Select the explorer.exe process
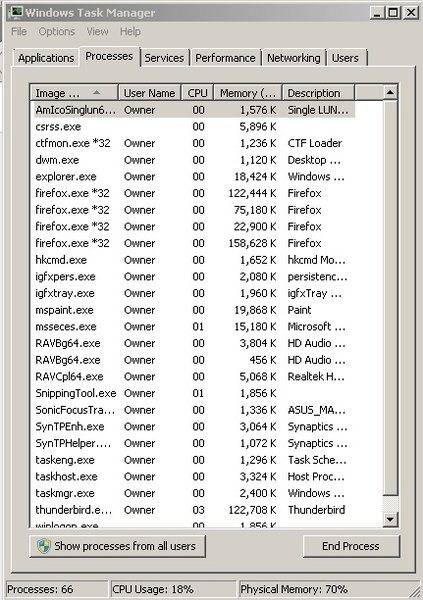This screenshot has width=423, height=600. [193, 176]
